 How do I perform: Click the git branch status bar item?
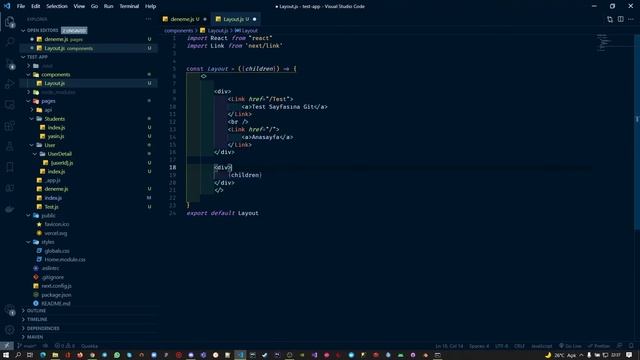27,346
